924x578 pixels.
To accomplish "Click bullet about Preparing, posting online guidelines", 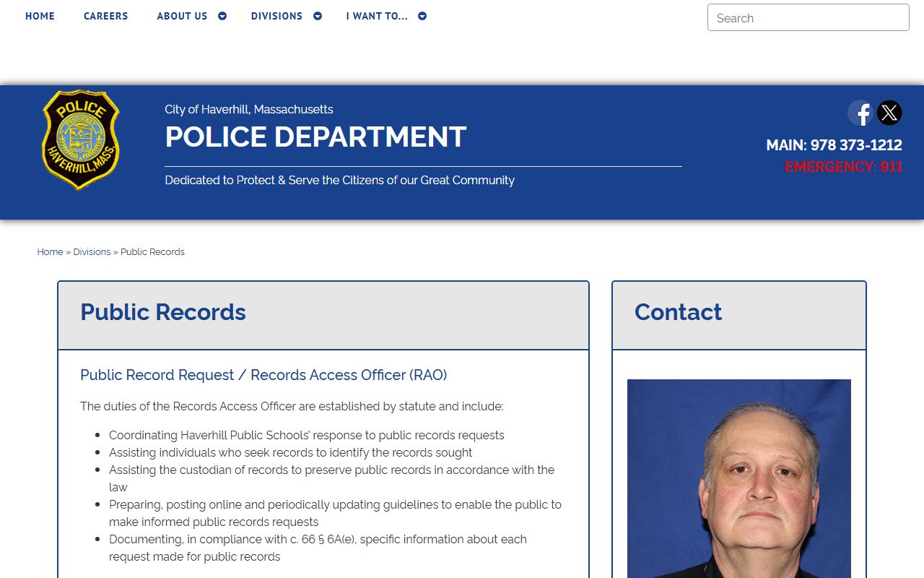I will [x=335, y=513].
